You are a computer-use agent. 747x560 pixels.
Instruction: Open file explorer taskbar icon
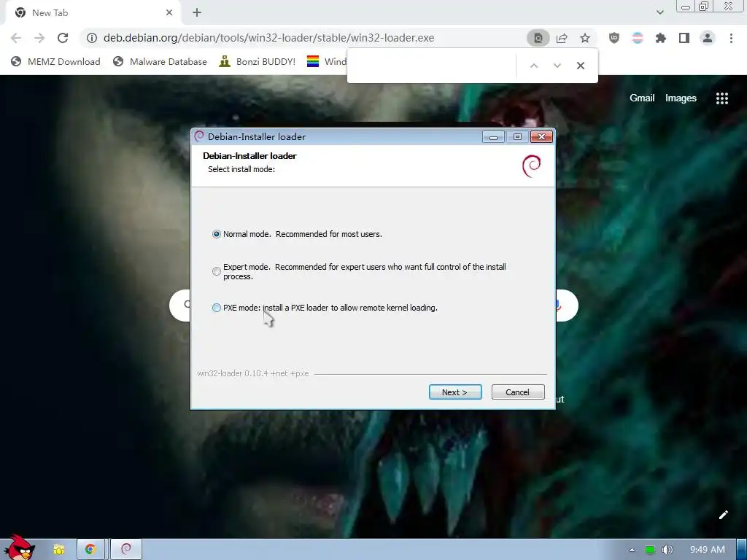point(59,550)
